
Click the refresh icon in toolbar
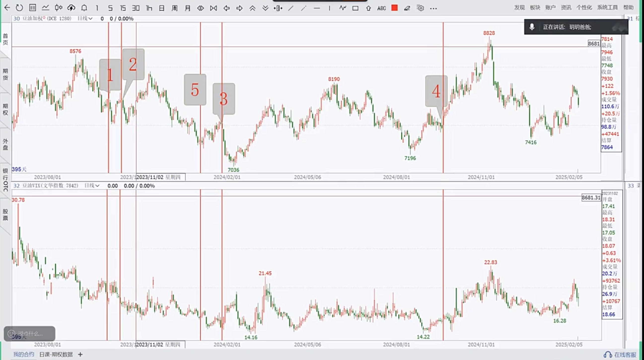[19, 8]
